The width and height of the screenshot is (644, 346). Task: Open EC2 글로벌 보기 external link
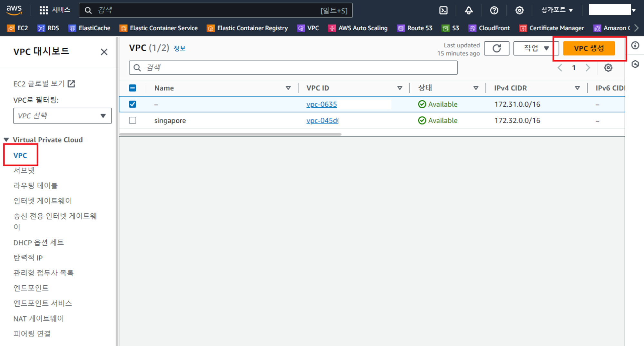(44, 84)
